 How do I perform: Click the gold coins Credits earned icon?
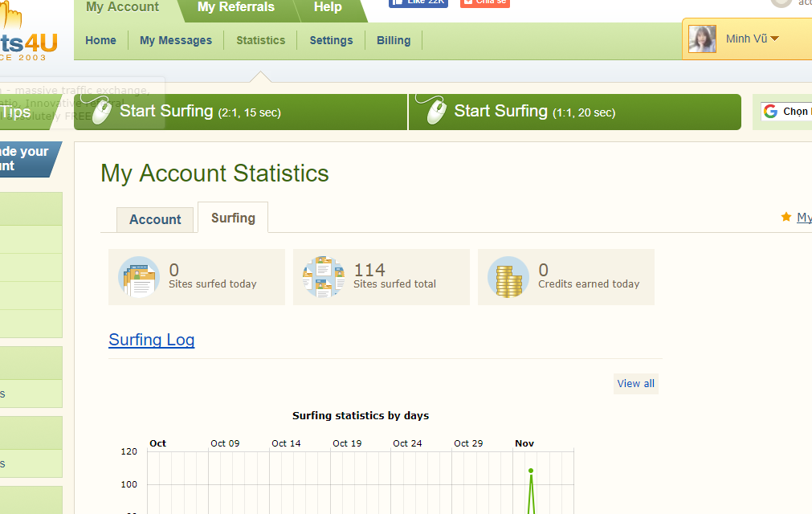pyautogui.click(x=508, y=277)
